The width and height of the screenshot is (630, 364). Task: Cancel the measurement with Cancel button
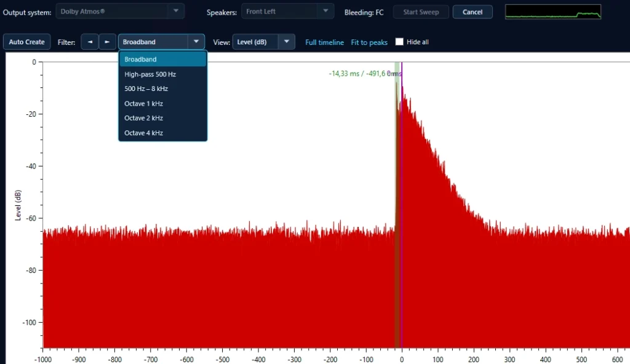click(472, 12)
